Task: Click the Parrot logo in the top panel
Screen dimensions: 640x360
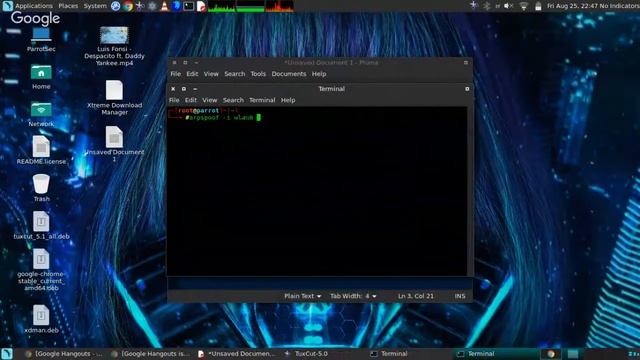Action: coord(8,6)
